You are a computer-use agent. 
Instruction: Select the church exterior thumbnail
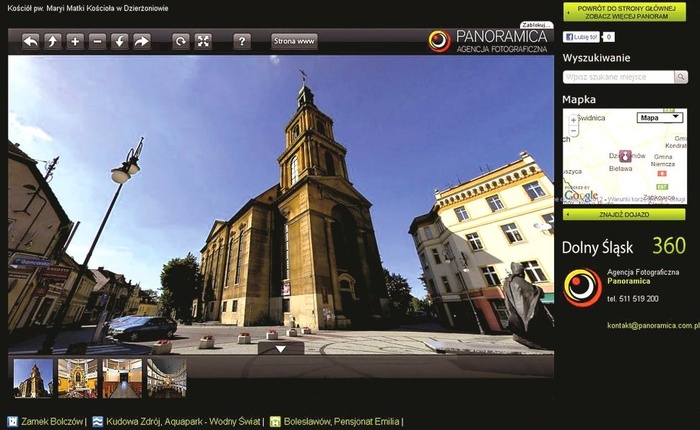point(33,378)
